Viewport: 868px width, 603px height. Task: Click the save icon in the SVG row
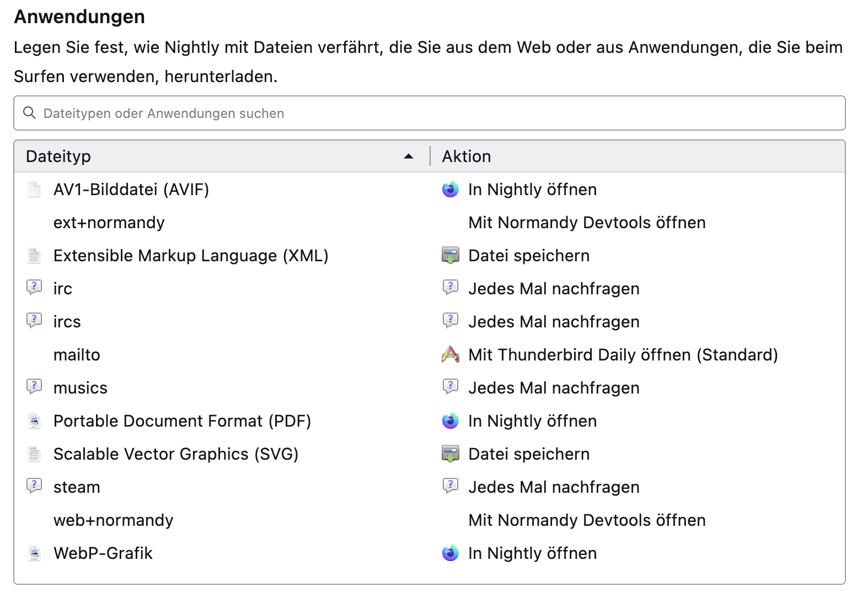[451, 454]
